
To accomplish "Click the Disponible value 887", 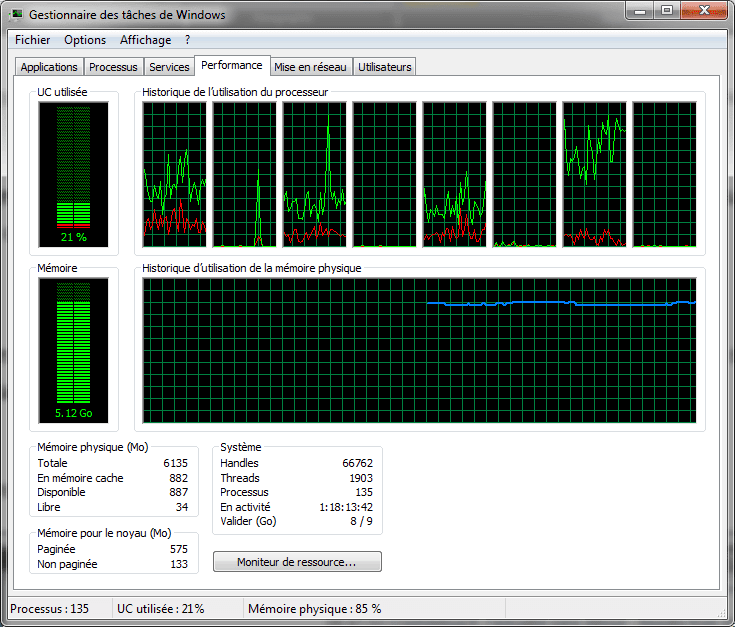I will (179, 492).
